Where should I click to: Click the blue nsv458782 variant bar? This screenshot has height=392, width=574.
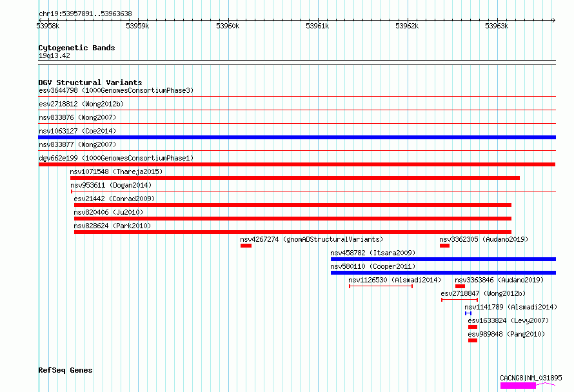pos(443,259)
